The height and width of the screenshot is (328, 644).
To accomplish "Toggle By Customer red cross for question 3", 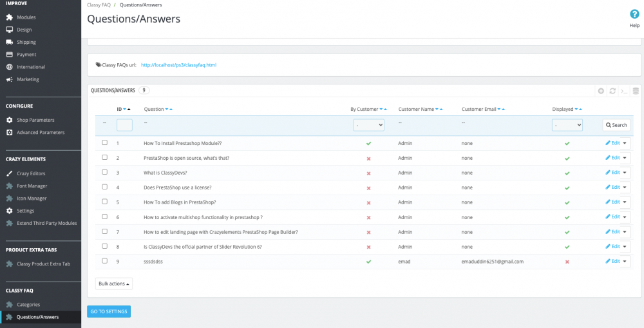I will pos(368,173).
